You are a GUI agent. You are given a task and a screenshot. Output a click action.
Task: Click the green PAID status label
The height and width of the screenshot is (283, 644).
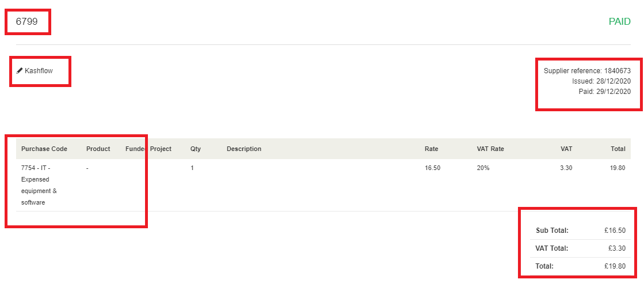(619, 22)
